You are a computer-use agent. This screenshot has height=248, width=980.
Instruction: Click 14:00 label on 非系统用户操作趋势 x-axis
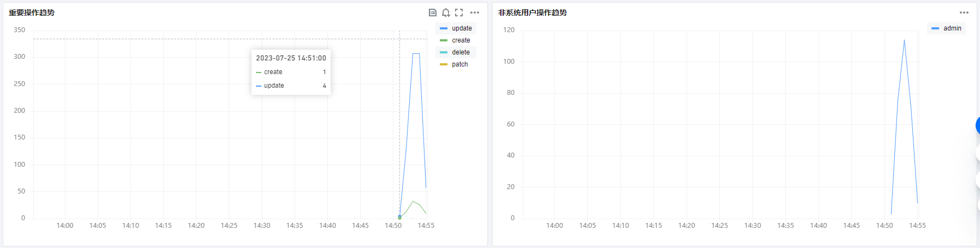(x=554, y=226)
